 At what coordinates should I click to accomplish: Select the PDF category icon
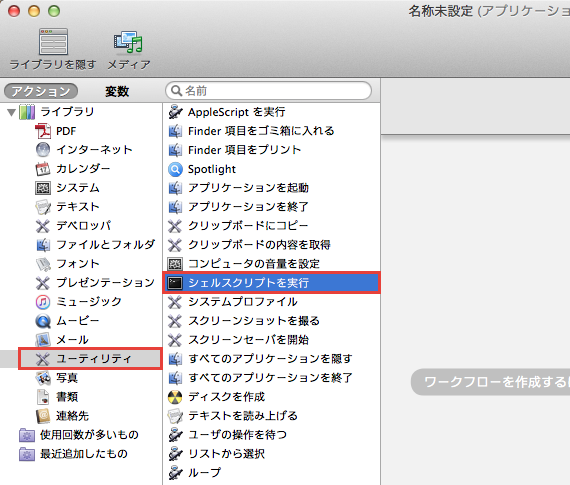click(x=43, y=131)
